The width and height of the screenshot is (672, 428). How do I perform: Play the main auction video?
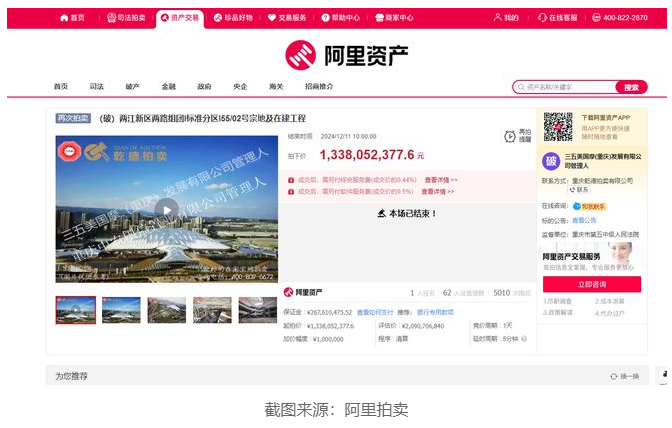tap(167, 210)
